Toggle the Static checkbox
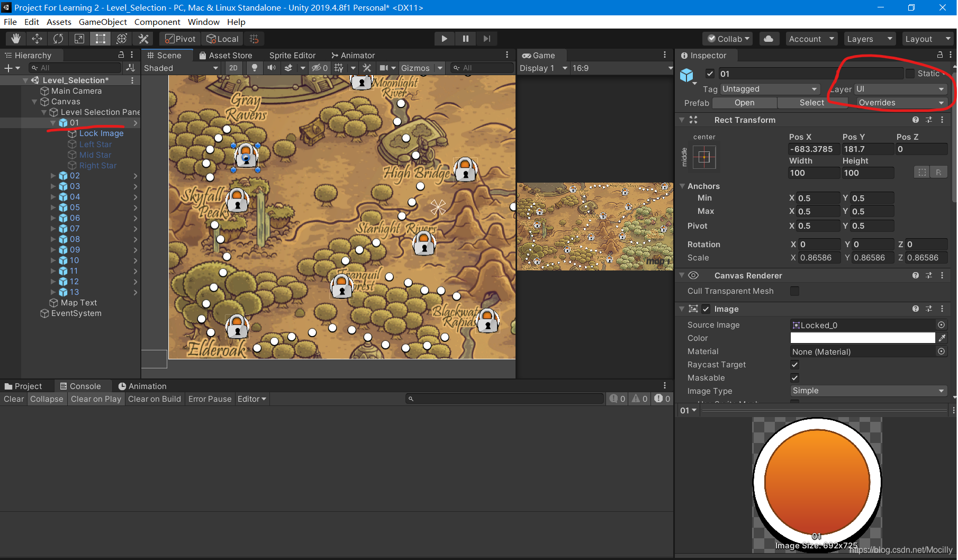 point(910,74)
